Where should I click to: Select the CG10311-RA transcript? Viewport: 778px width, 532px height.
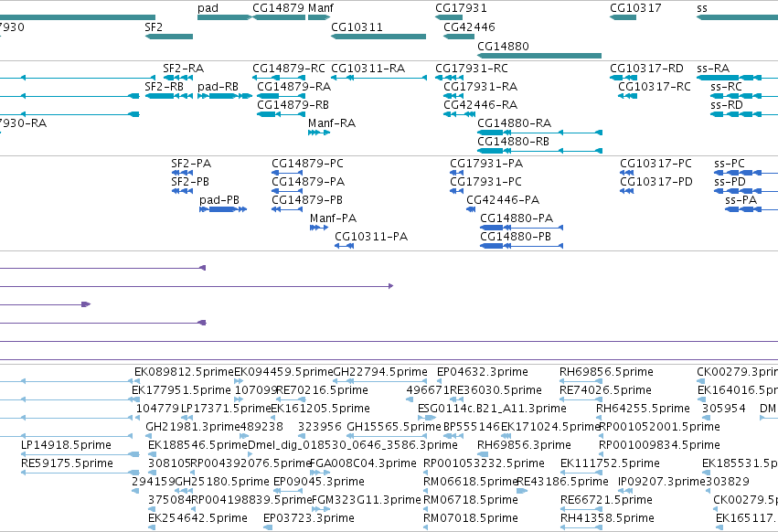tap(378, 78)
